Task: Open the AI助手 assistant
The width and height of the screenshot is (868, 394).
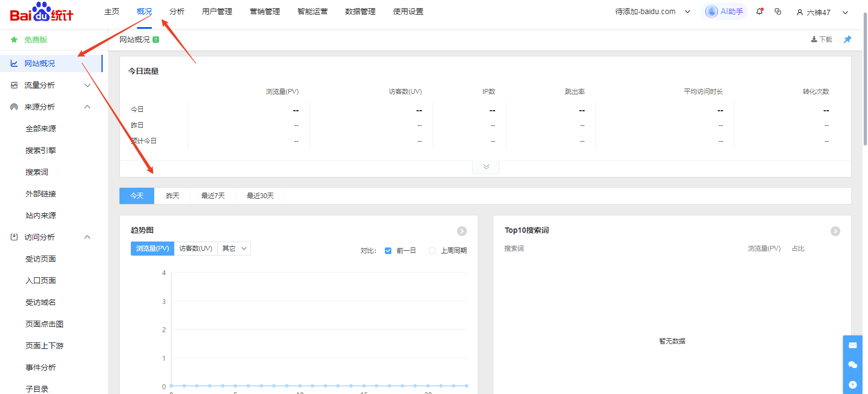Action: [x=725, y=11]
